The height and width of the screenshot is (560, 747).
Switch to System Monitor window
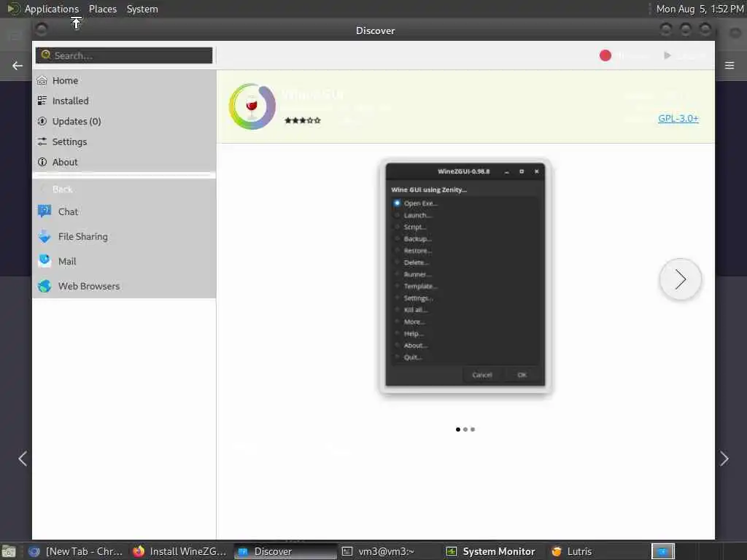491,551
